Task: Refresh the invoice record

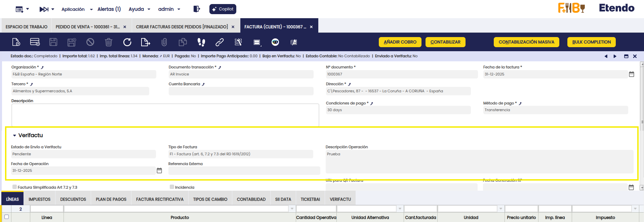Action: (x=127, y=42)
